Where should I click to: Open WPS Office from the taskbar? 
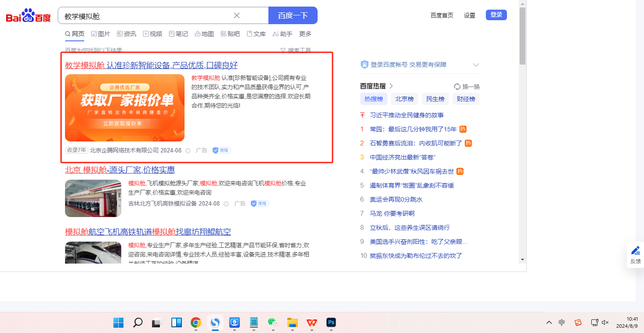(x=312, y=323)
